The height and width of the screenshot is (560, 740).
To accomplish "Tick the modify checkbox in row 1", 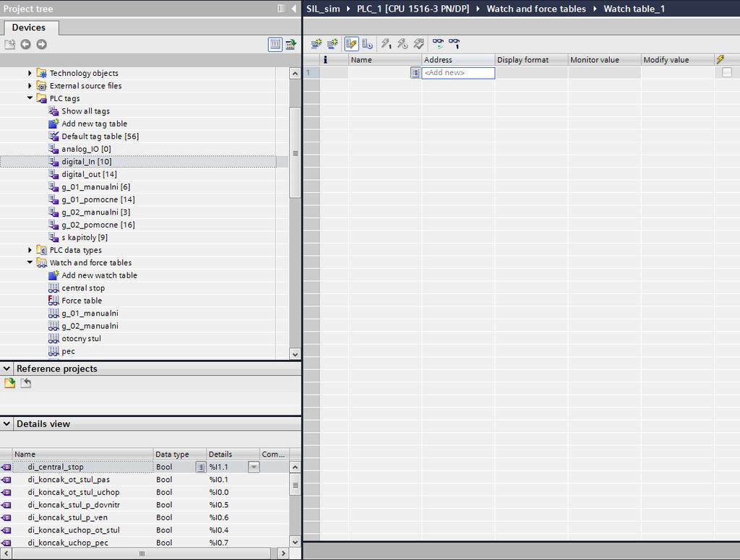I will [727, 72].
